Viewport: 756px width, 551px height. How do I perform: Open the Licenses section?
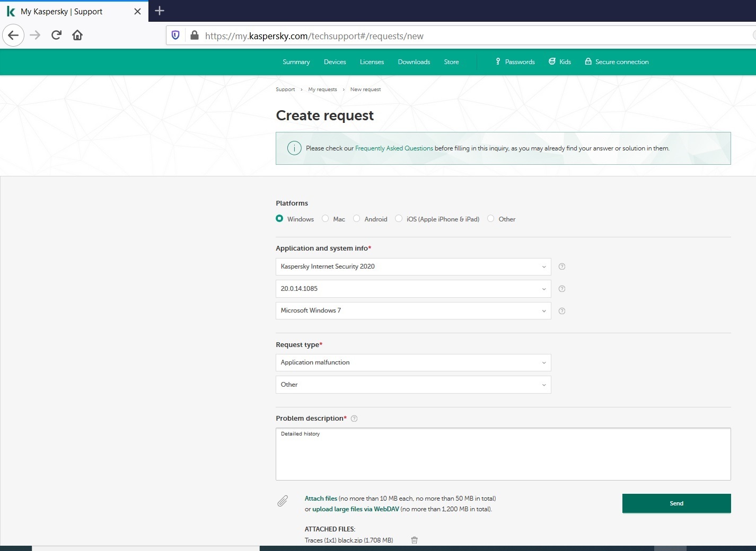click(372, 62)
